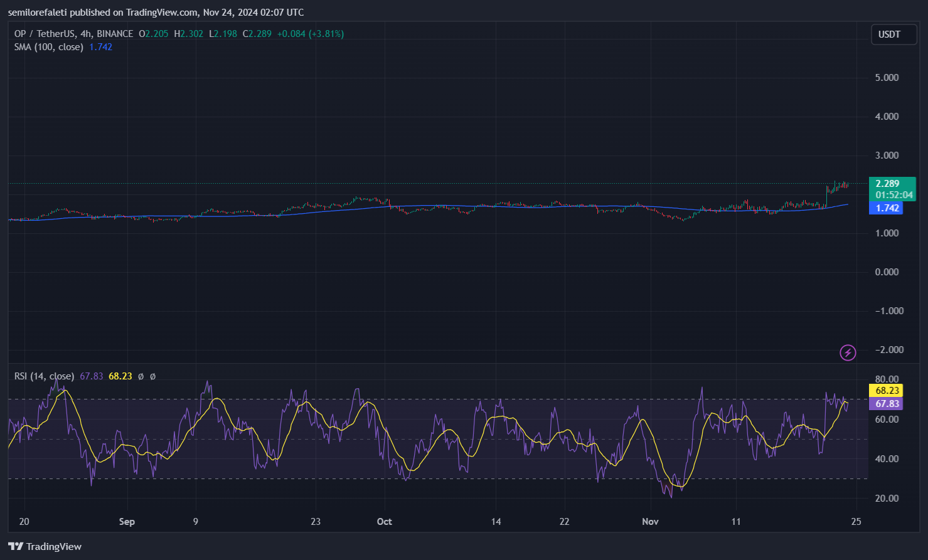Click the 67.83 value in RSI legend
The height and width of the screenshot is (560, 928).
(92, 376)
